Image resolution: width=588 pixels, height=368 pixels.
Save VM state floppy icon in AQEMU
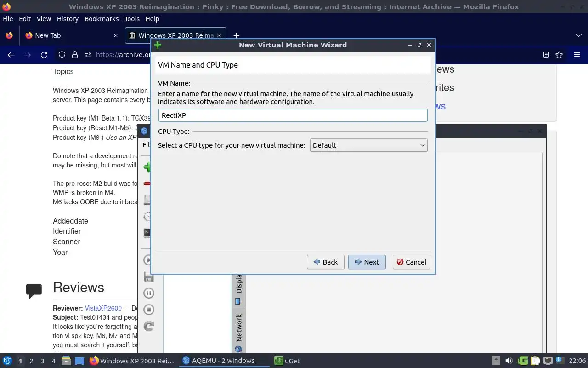click(x=148, y=276)
